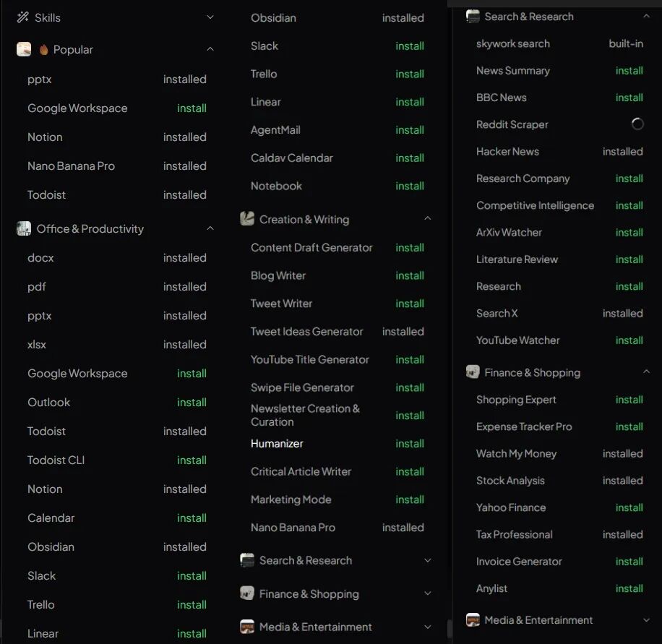Click the Office & Productivity category icon
662x644 pixels.
coord(24,228)
